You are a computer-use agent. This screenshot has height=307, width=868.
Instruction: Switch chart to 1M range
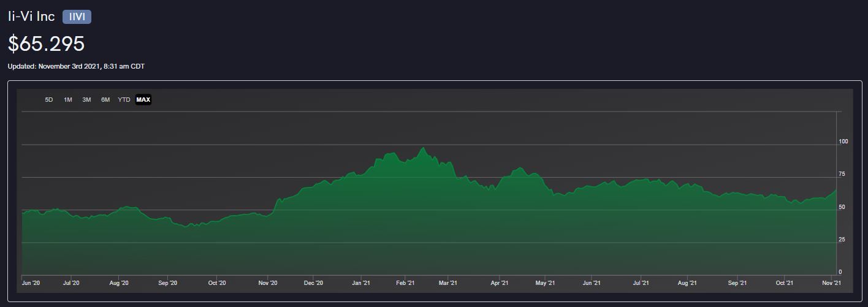click(68, 100)
